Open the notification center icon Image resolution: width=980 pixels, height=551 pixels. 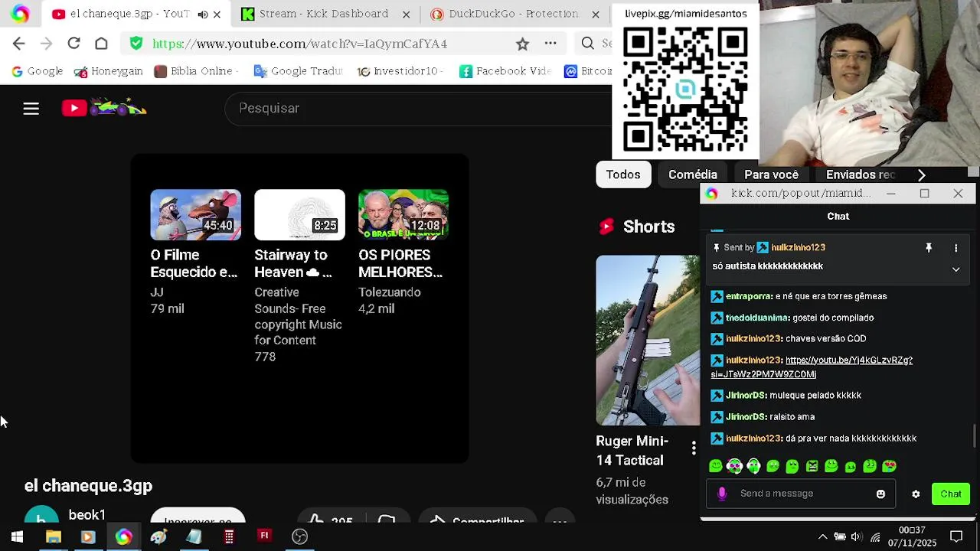956,537
